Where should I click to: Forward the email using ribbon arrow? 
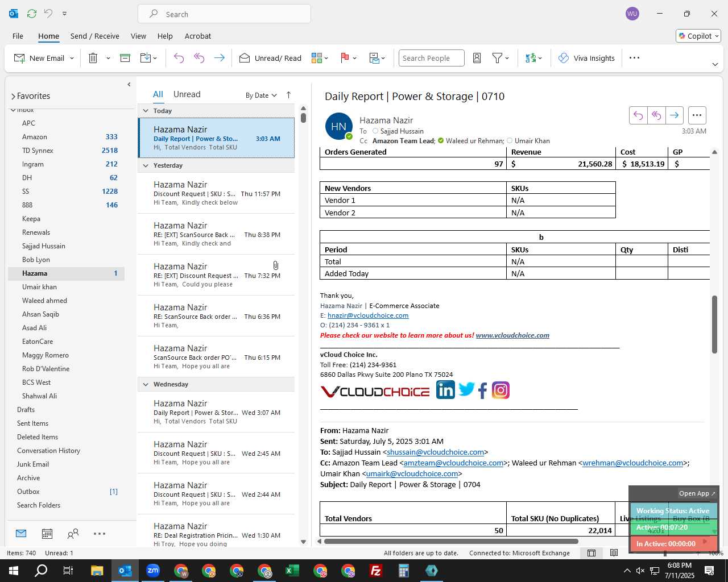[x=219, y=58]
